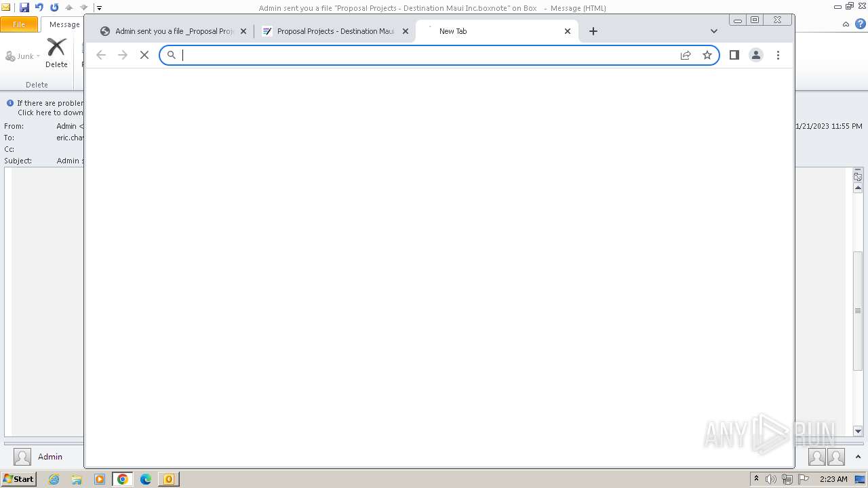Screen dimensions: 868x488
Task: Close the New Tab tab
Action: coord(568,31)
